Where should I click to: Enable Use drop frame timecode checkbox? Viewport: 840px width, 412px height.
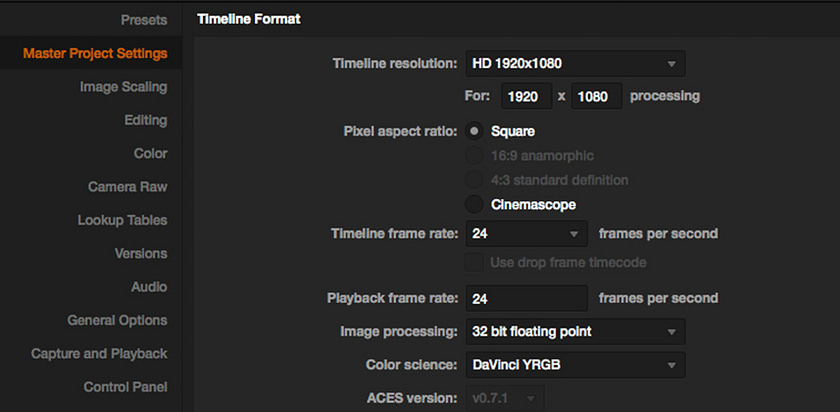tap(474, 263)
